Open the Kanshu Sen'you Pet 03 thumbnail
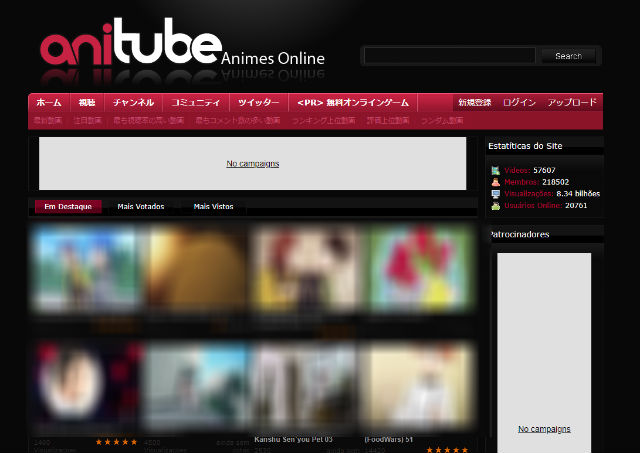The width and height of the screenshot is (640, 453). click(x=305, y=386)
